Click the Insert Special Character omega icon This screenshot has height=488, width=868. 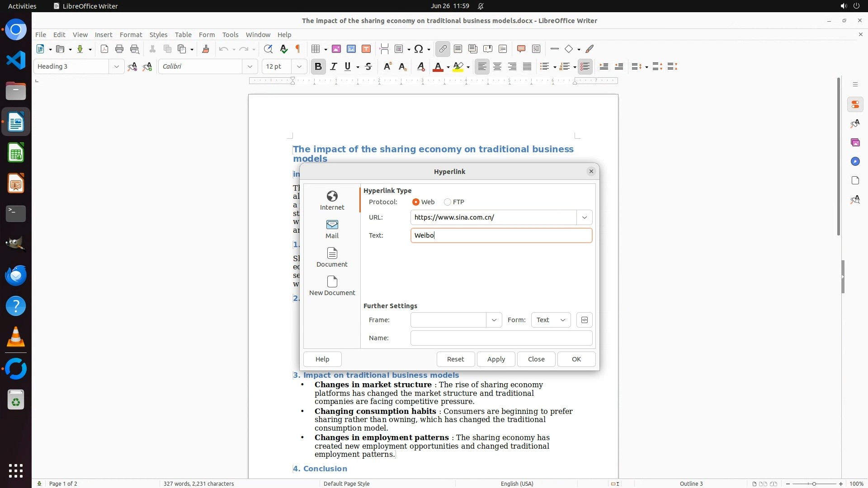pyautogui.click(x=418, y=49)
